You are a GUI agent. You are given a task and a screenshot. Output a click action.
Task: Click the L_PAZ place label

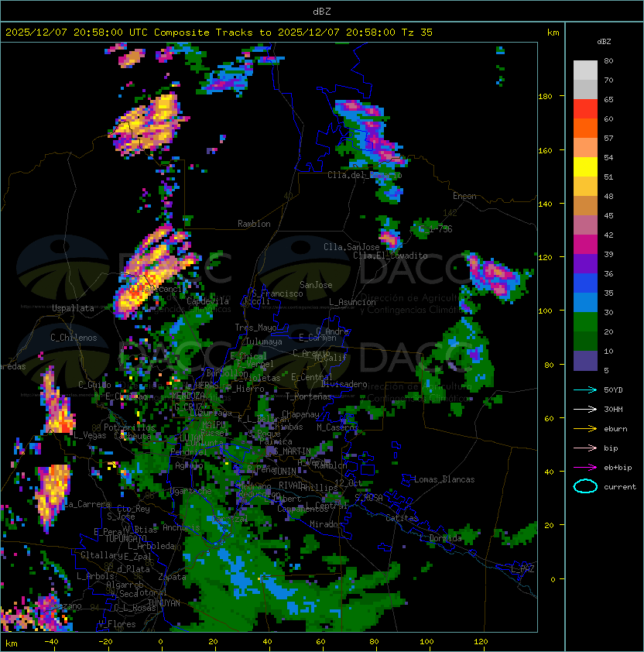[x=523, y=569]
